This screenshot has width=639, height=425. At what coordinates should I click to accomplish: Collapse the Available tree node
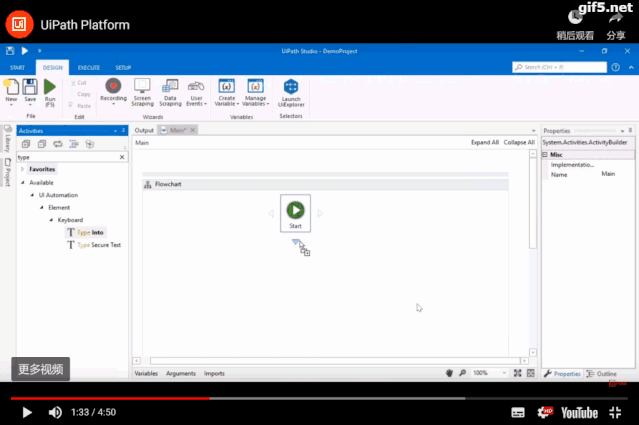point(22,183)
